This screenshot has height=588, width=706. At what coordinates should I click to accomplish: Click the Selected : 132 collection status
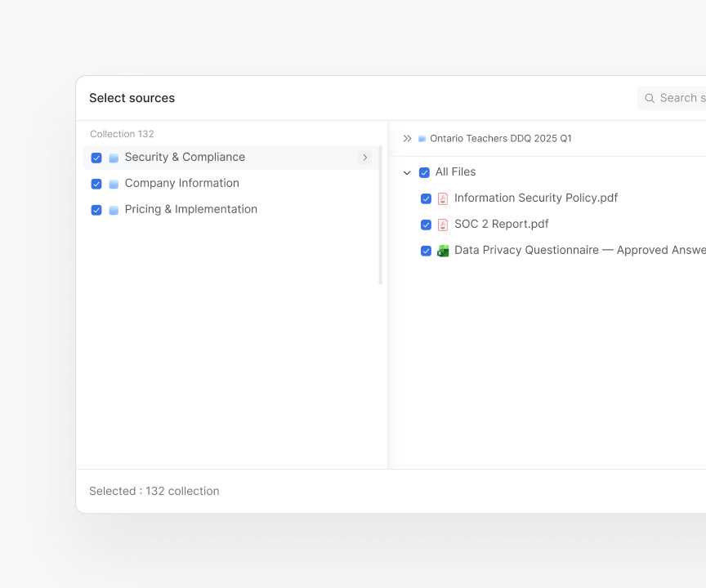coord(154,491)
